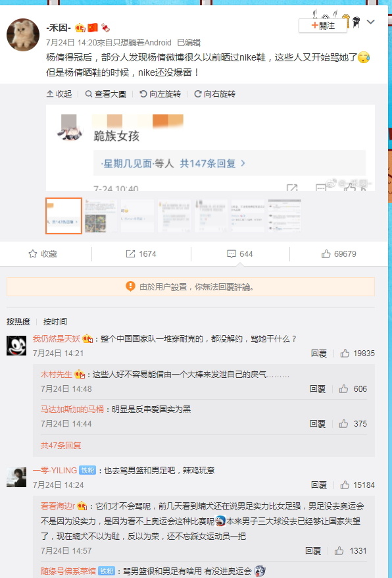Image resolution: width=392 pixels, height=578 pixels.
Task: Reply to 木村先生 comment via 回覆
Action: (x=318, y=388)
